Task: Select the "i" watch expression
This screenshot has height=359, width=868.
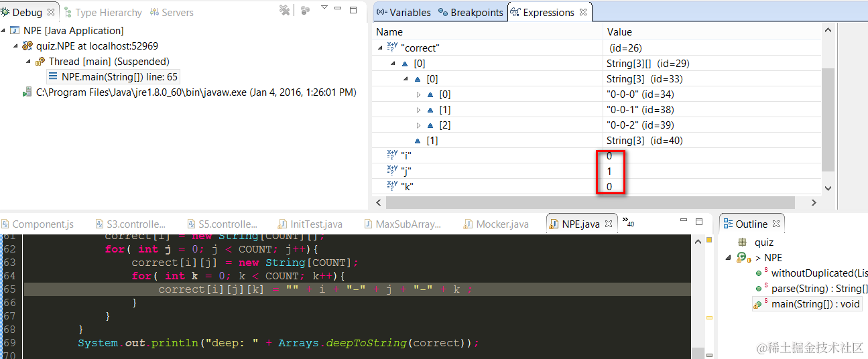Action: [x=597, y=156]
